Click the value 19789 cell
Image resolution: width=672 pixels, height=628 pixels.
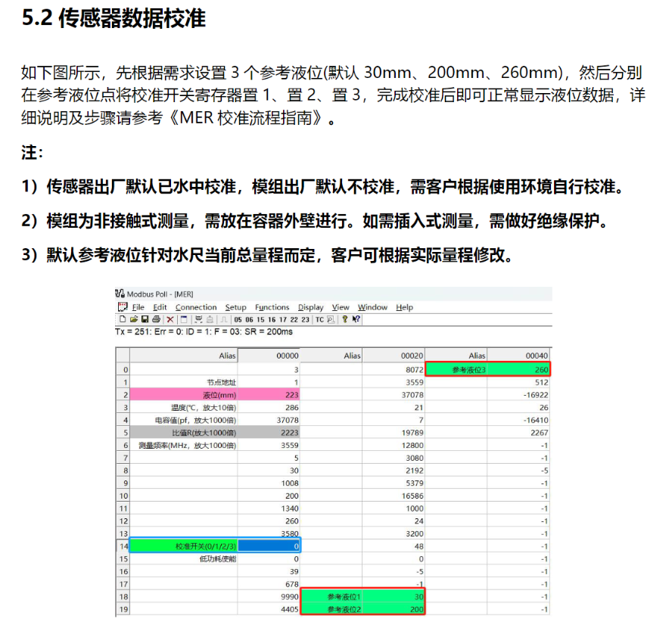394,433
